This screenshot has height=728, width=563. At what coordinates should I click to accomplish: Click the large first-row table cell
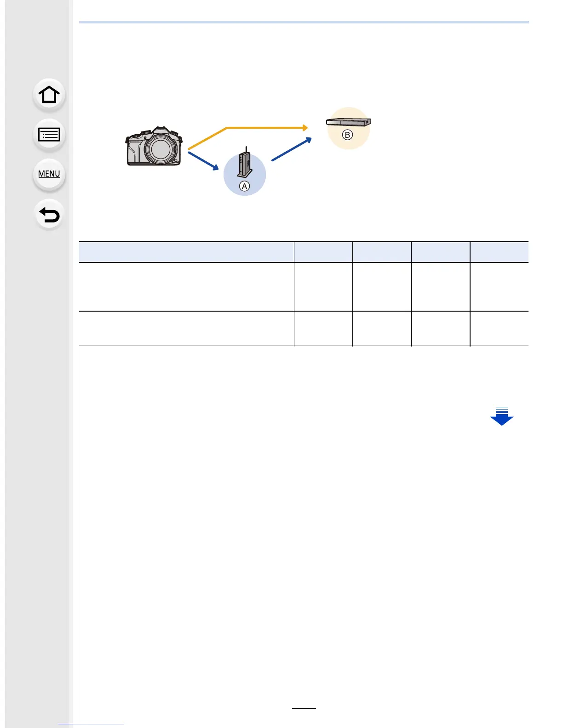coord(186,287)
